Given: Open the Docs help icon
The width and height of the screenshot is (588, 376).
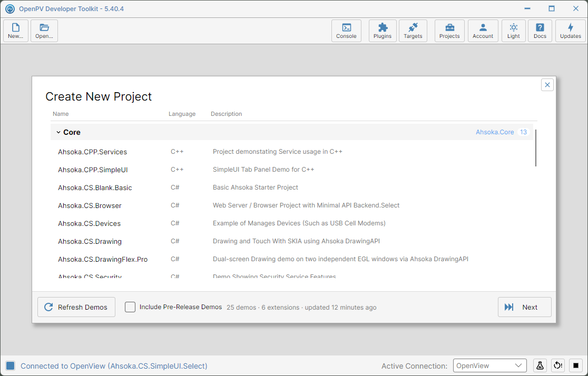Looking at the screenshot, I should 540,31.
